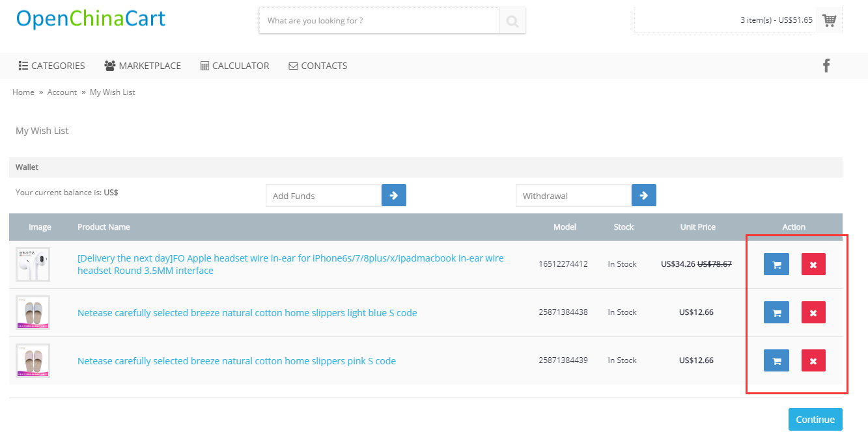Click the struck-through US$78.67 price
Viewport: 868px width, 445px height.
click(715, 264)
